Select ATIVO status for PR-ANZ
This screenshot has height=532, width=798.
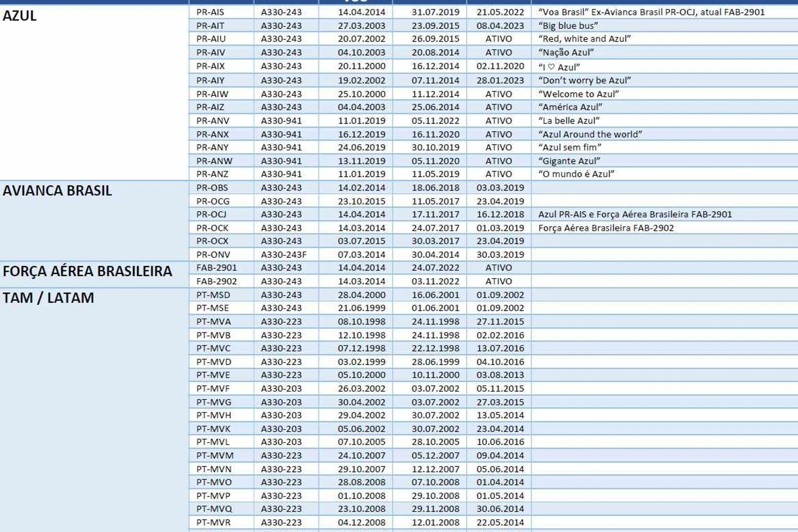(498, 174)
